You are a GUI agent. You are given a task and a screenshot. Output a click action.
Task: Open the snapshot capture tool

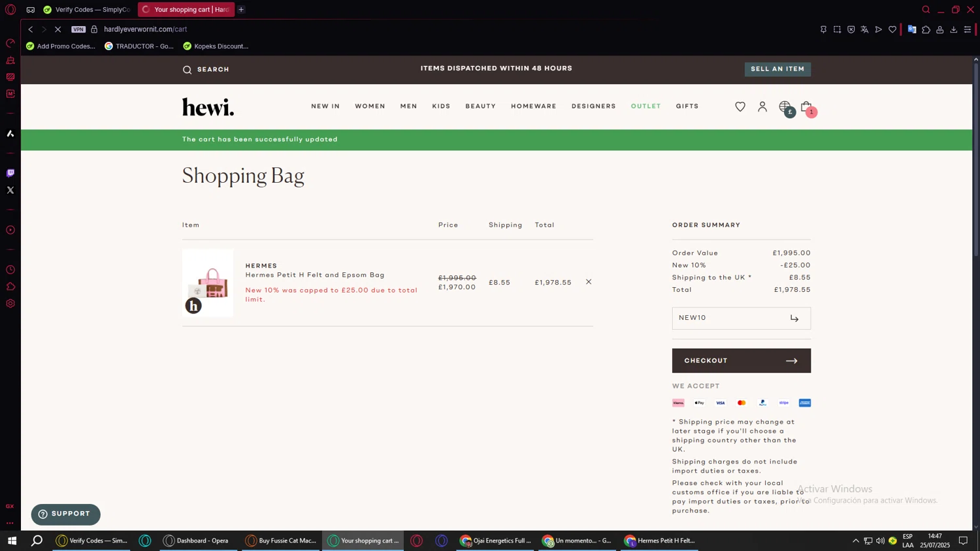837,29
